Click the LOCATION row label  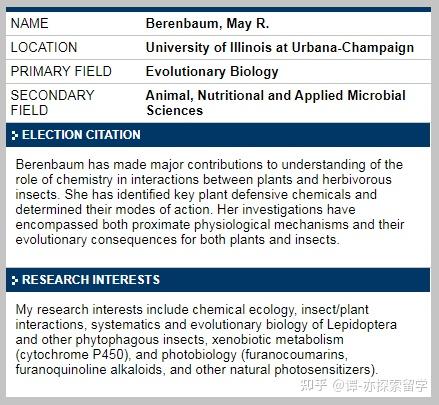pos(44,48)
